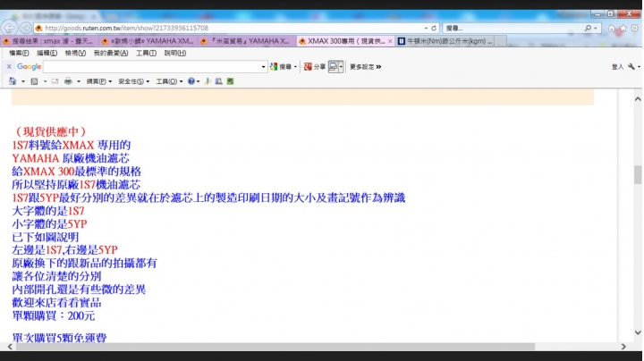
Task: Click the Print icon in the command bar
Action: coord(68,81)
